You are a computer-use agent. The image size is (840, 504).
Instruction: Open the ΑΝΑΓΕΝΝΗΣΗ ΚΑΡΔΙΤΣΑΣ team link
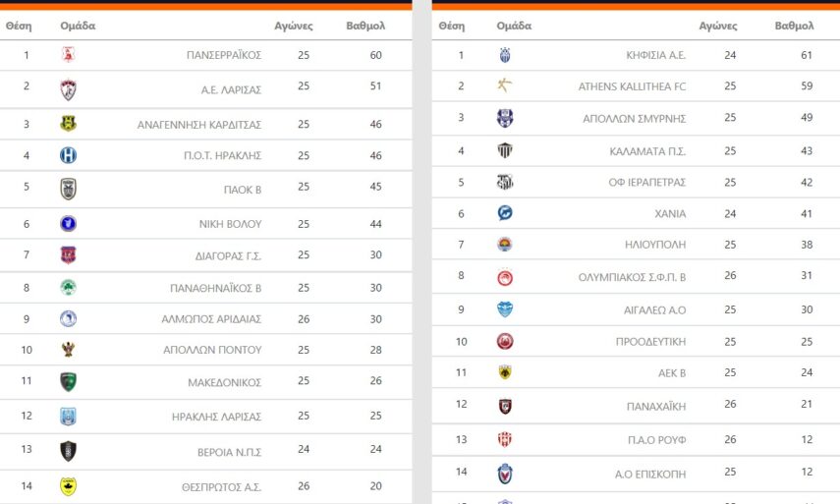199,125
